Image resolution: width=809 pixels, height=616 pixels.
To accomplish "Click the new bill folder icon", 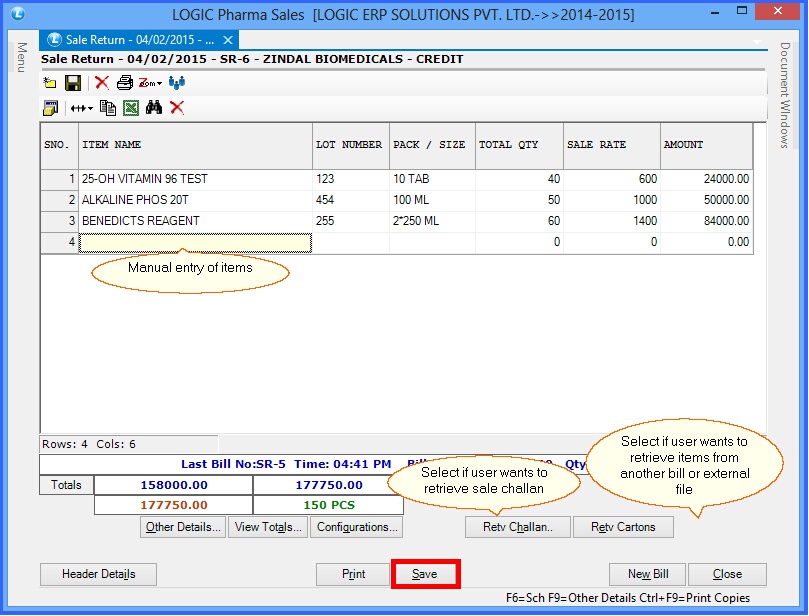I will (x=50, y=83).
